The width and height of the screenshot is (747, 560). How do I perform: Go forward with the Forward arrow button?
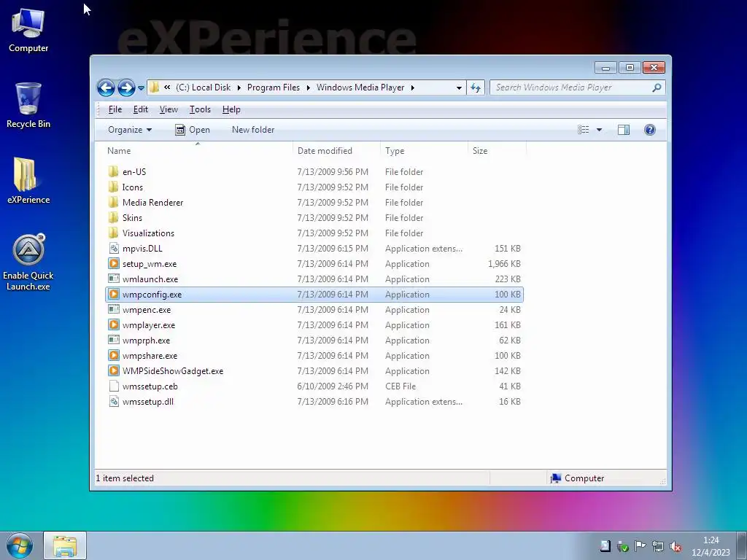point(126,87)
